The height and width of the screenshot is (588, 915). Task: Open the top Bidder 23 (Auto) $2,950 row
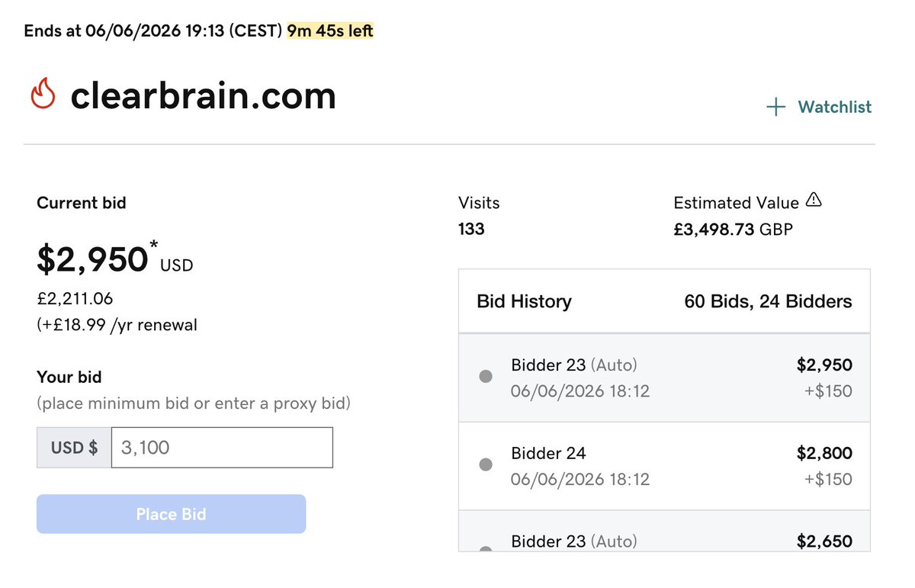point(664,378)
